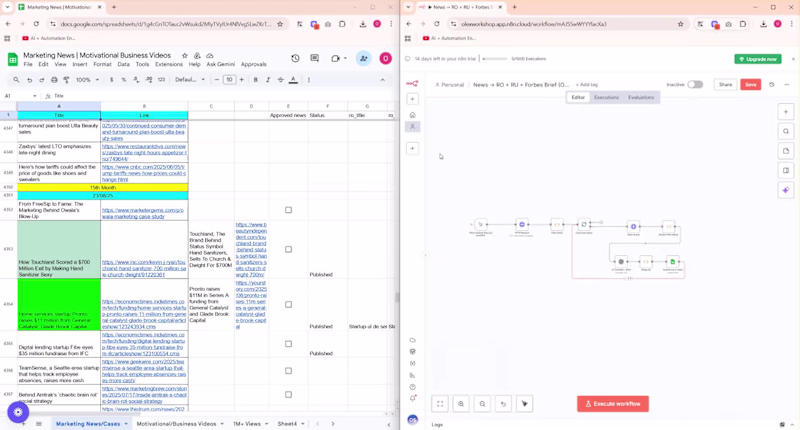Select the paint format tool
The height and width of the screenshot is (430, 800).
66,80
